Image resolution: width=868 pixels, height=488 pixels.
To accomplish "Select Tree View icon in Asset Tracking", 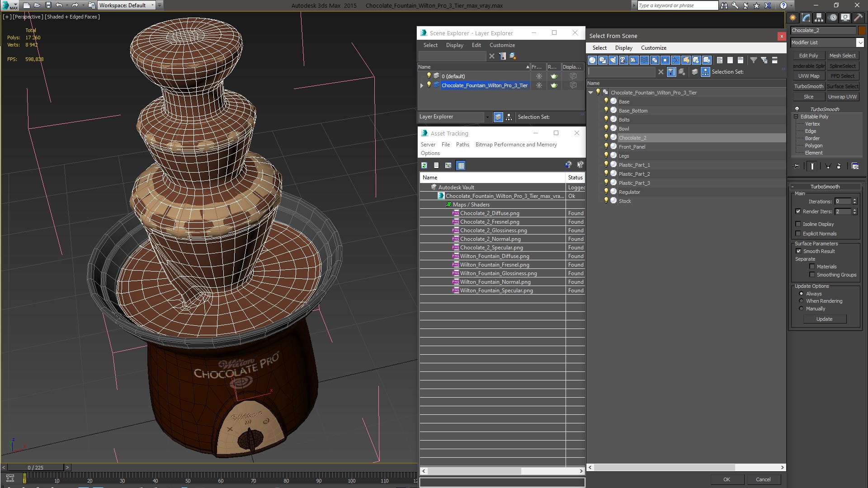I will [x=448, y=165].
